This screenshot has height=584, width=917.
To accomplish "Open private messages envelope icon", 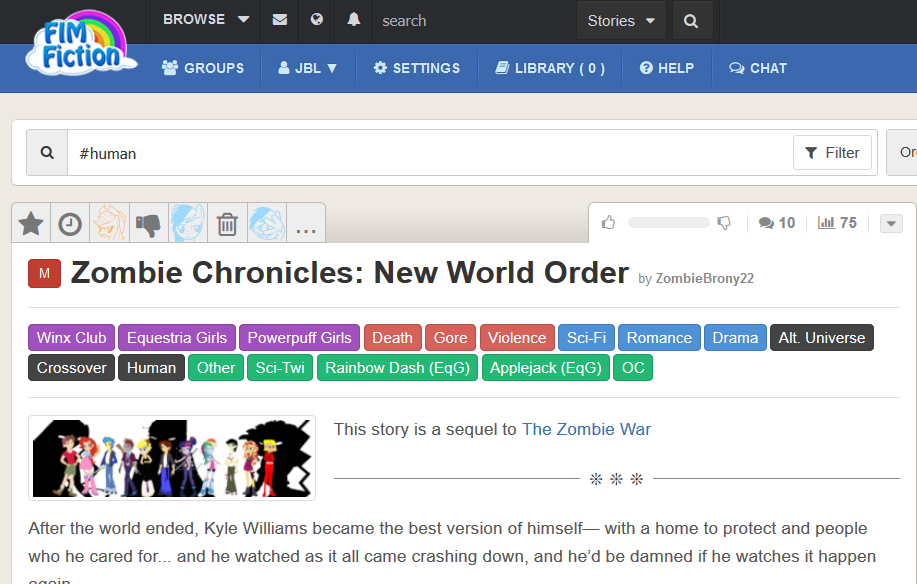I will 279,20.
